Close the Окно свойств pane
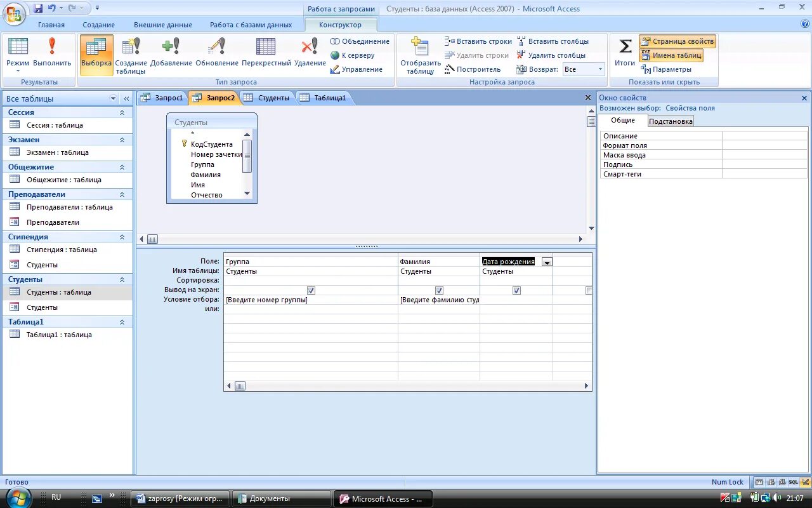This screenshot has width=812, height=508. point(804,98)
